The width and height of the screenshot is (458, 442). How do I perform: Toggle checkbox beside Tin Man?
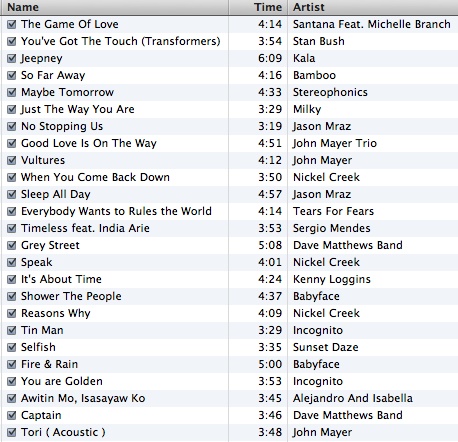click(x=12, y=330)
